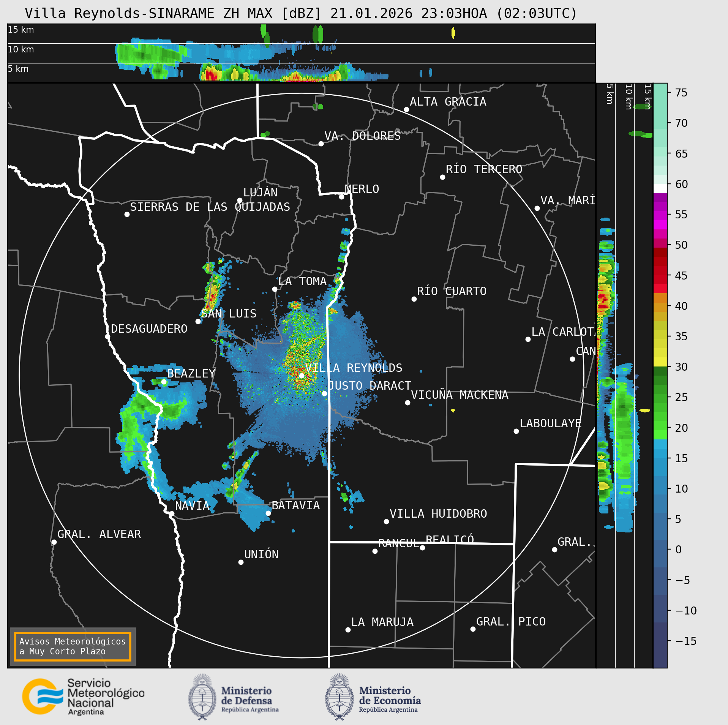Screen dimensions: 728x725
Task: Click the VILLA HUIDOBRO label
Action: click(438, 514)
